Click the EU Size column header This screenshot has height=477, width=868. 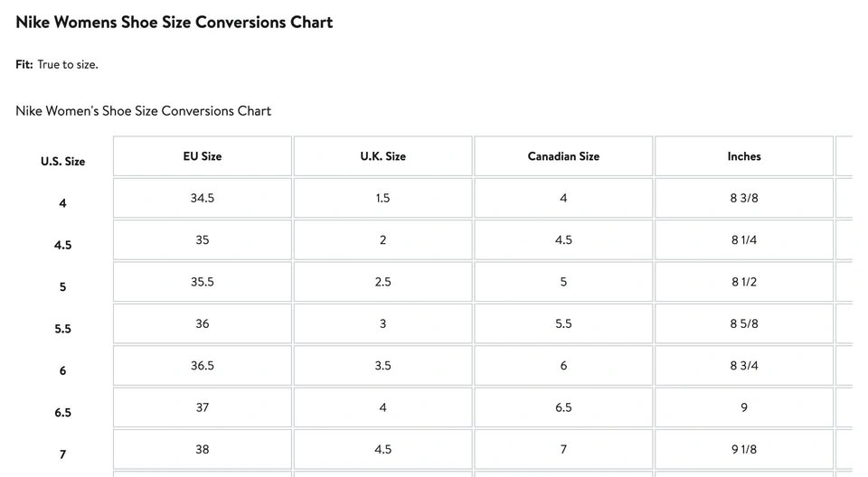tap(202, 156)
